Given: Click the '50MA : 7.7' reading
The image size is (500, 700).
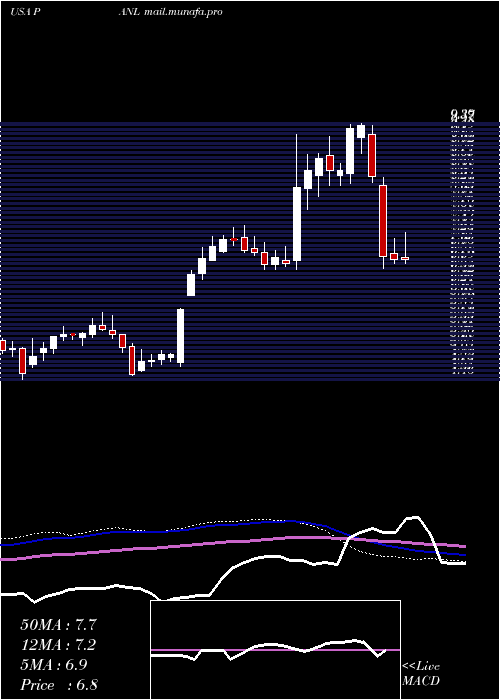Looking at the screenshot, I should click(x=58, y=625).
